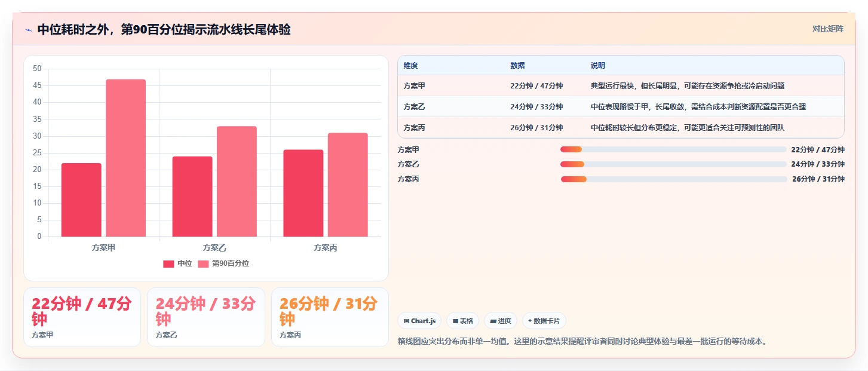Select the 进度 chip
The width and height of the screenshot is (868, 371).
(500, 321)
